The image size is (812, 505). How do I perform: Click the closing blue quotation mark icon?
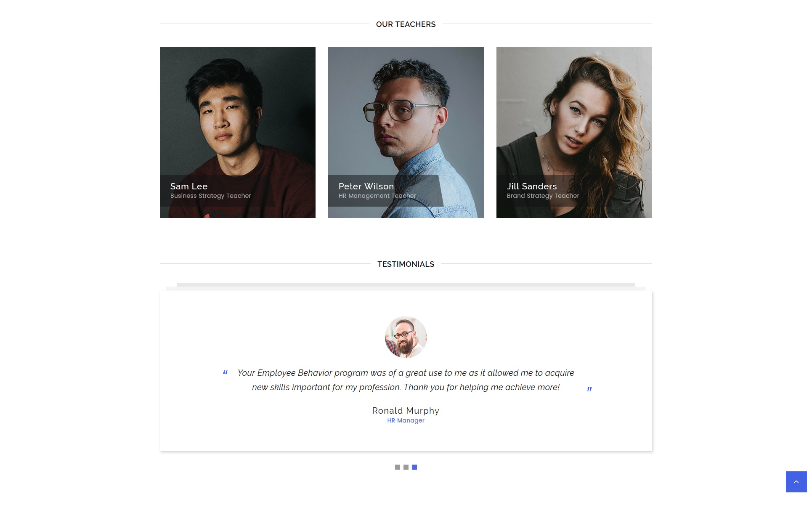pyautogui.click(x=589, y=389)
